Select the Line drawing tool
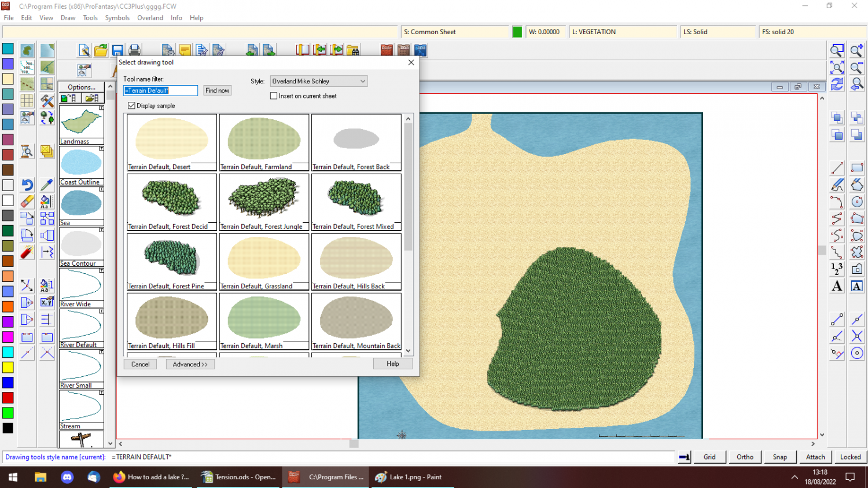The width and height of the screenshot is (868, 488). 837,168
